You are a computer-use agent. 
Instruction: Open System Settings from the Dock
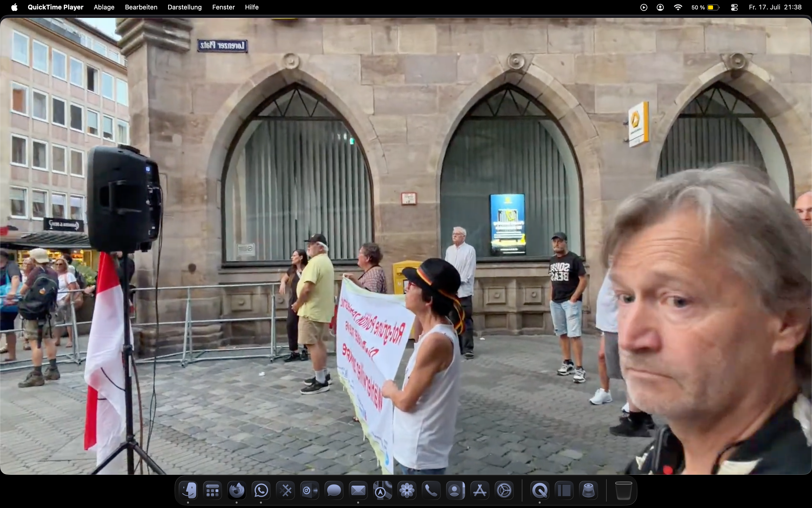tap(504, 491)
